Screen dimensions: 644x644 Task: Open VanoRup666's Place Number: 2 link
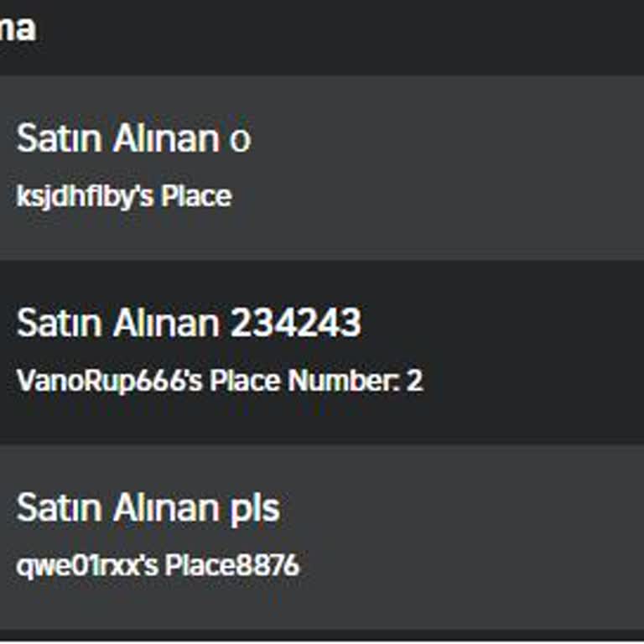click(220, 381)
